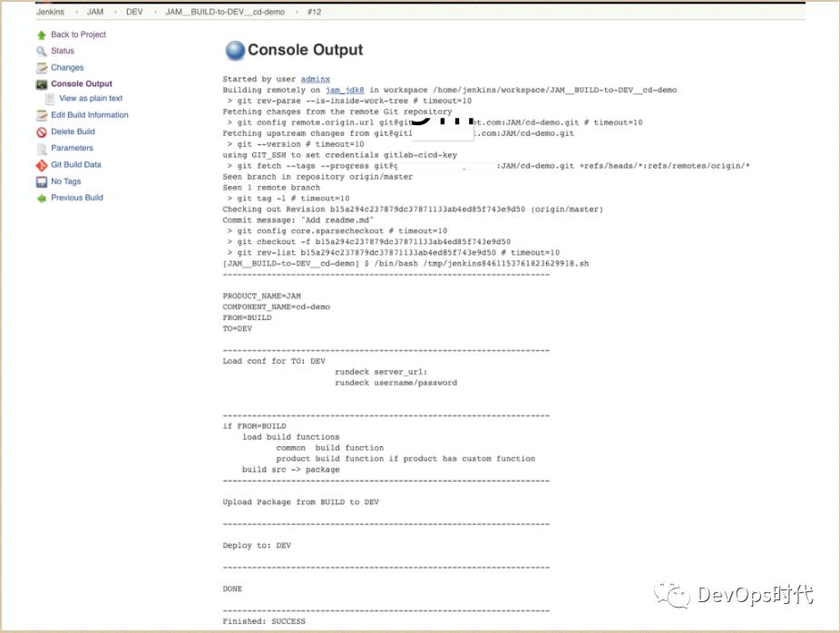Screen dimensions: 840x633
Task: Click the 'Upload Package from BUILD to DEV' line
Action: [x=300, y=502]
